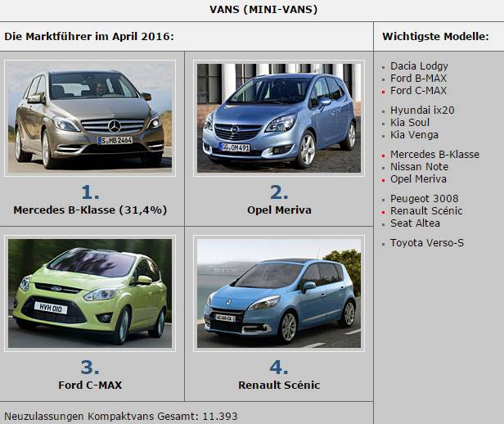Select the Peugeot 3008 entry

[x=425, y=199]
